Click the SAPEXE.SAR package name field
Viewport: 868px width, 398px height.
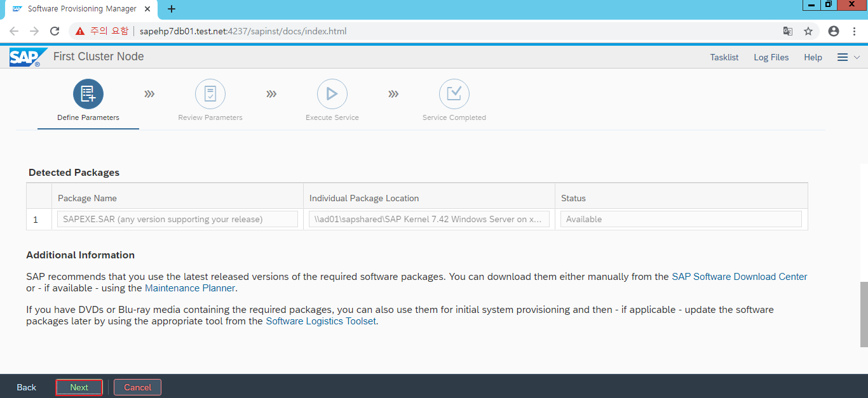pyautogui.click(x=177, y=219)
